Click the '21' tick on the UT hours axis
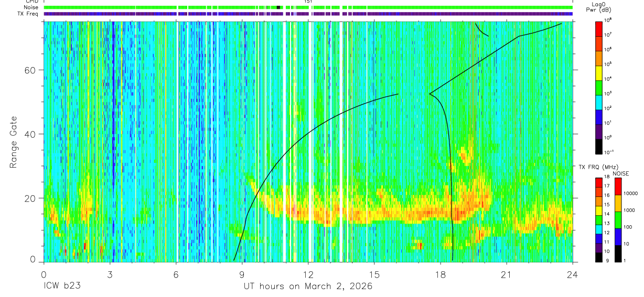 pos(506,274)
